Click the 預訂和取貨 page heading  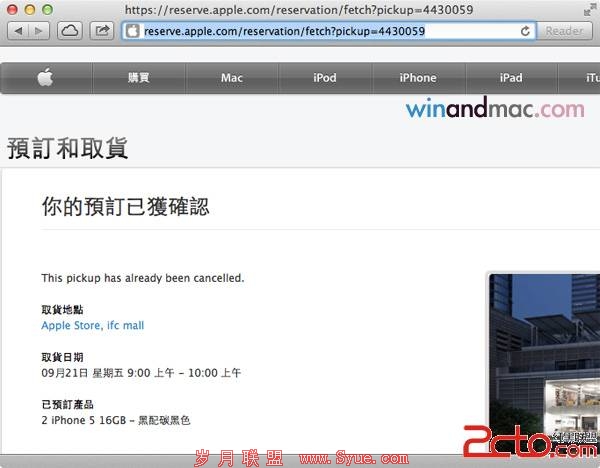click(67, 148)
